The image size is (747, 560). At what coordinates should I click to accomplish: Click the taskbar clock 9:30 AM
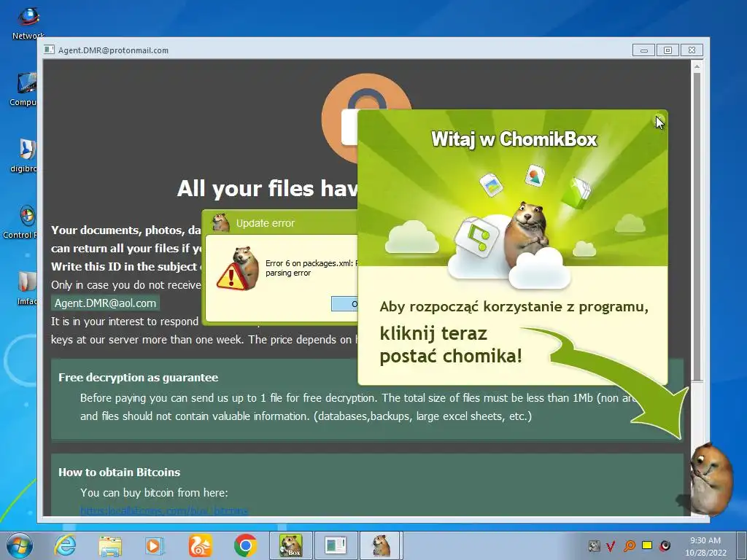tap(705, 546)
